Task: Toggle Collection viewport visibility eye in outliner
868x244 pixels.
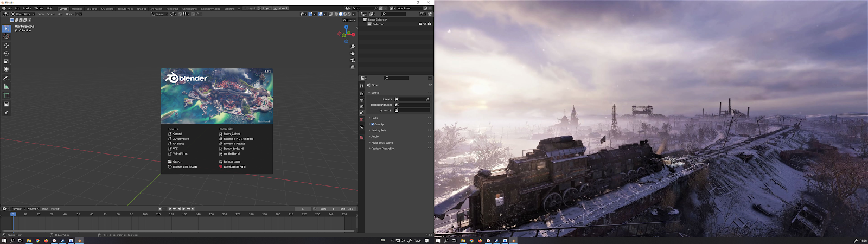Action: tap(425, 24)
